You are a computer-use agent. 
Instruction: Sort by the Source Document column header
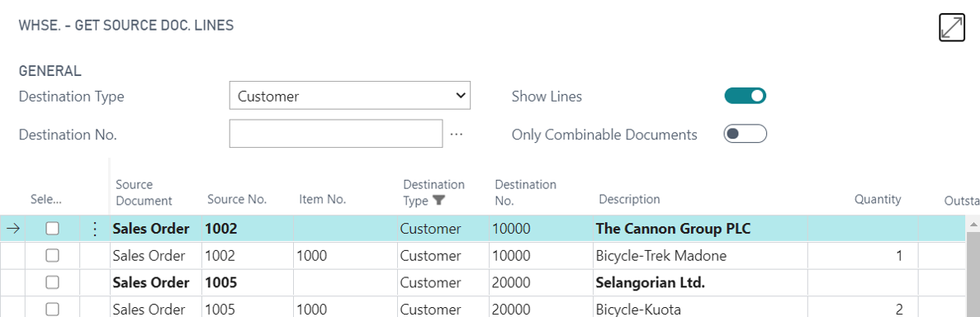point(144,192)
